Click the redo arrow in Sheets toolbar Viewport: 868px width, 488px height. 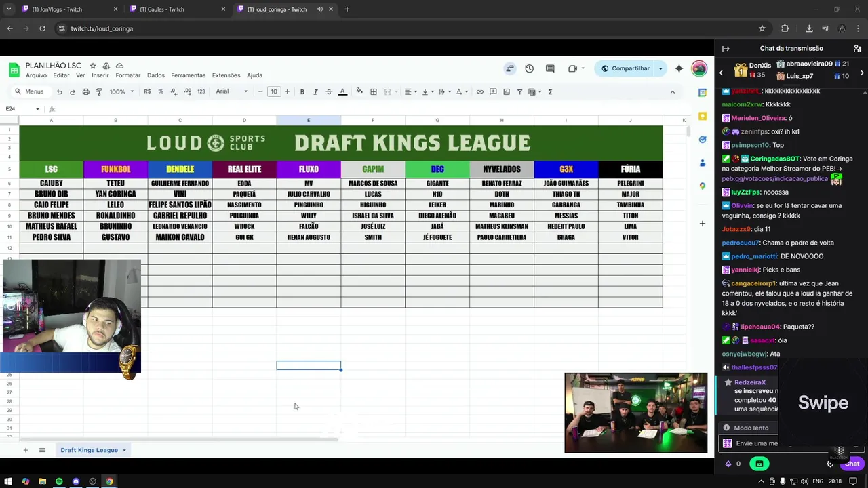[73, 91]
